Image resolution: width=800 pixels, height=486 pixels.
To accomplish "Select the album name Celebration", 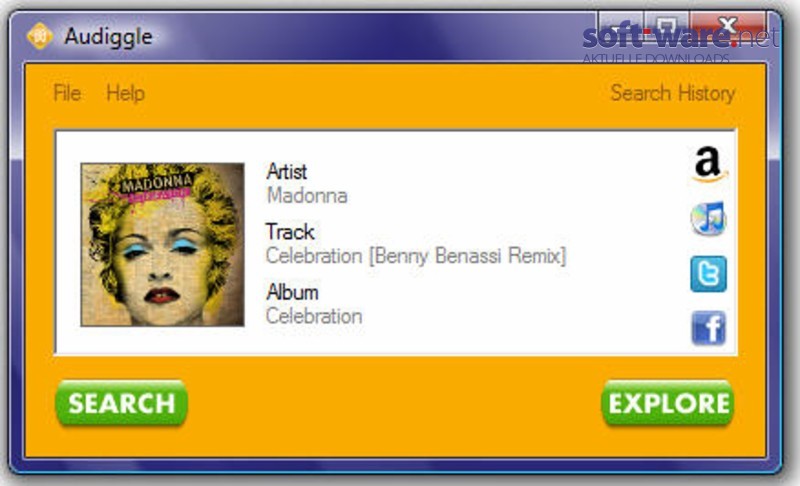I will [x=314, y=316].
